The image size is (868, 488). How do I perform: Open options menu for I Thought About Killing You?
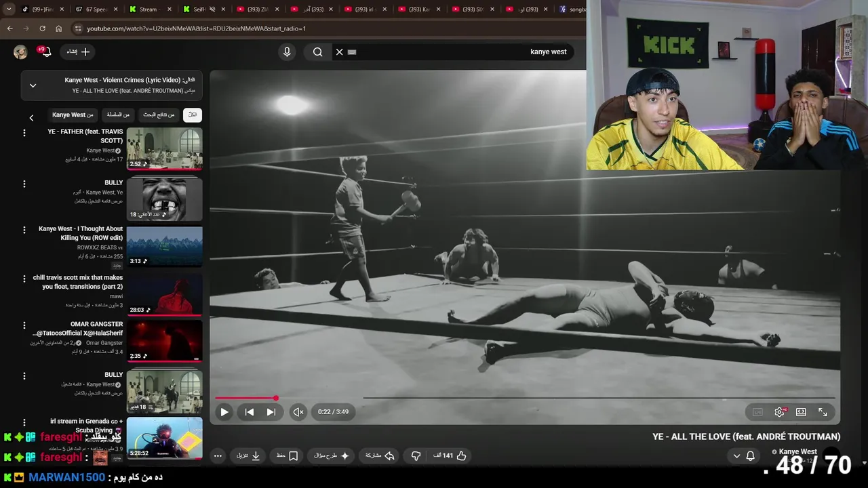[x=24, y=231]
